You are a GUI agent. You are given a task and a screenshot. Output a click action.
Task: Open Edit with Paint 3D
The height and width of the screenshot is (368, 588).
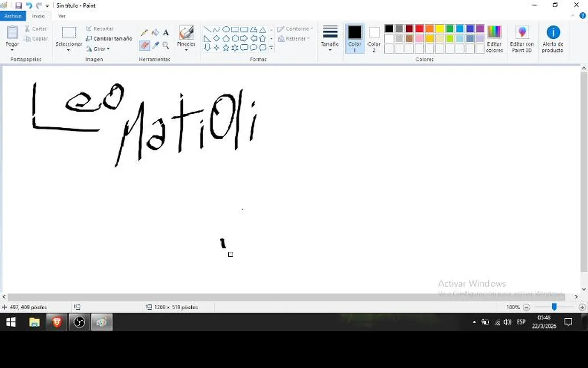click(x=522, y=39)
